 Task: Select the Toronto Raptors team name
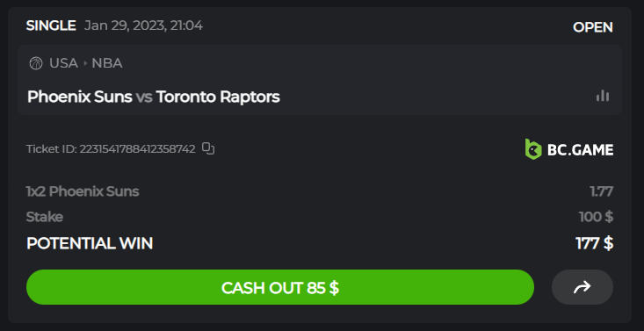(x=218, y=97)
